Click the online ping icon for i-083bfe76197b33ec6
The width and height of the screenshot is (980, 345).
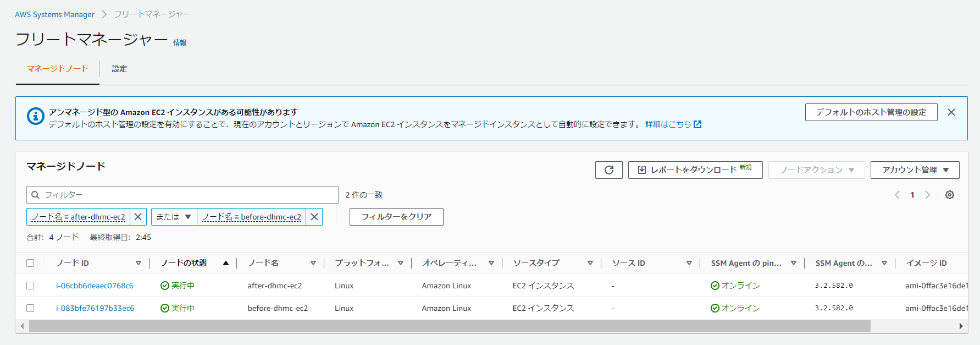pos(715,308)
